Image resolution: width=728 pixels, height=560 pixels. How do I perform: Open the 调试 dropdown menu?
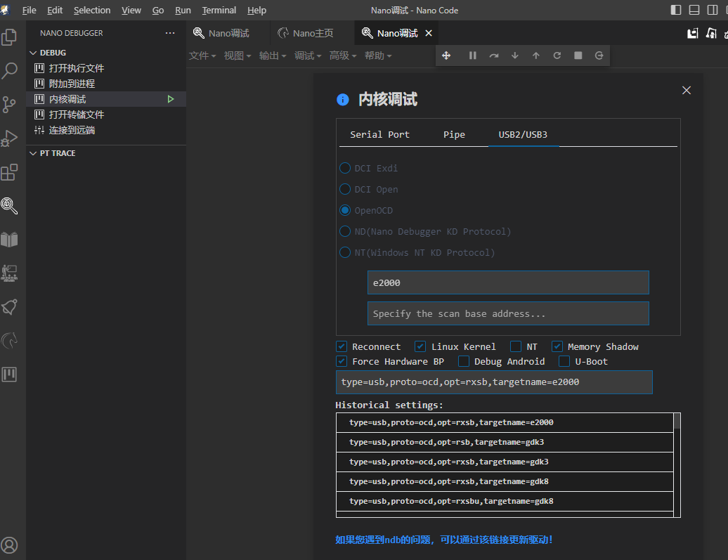click(308, 56)
